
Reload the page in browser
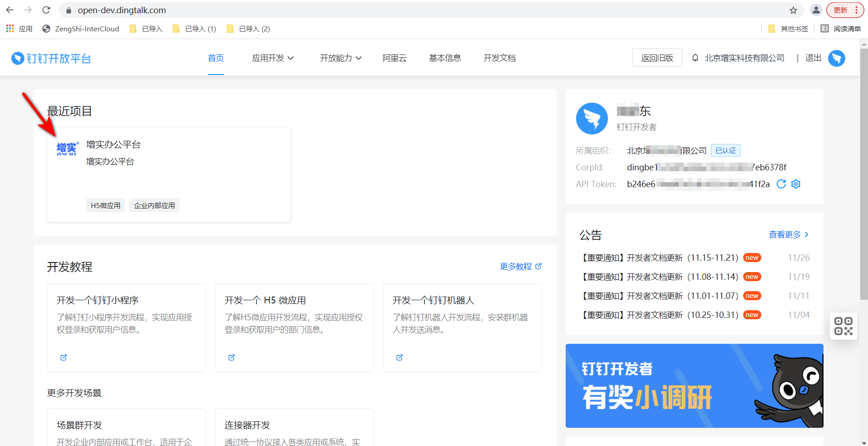click(x=46, y=10)
